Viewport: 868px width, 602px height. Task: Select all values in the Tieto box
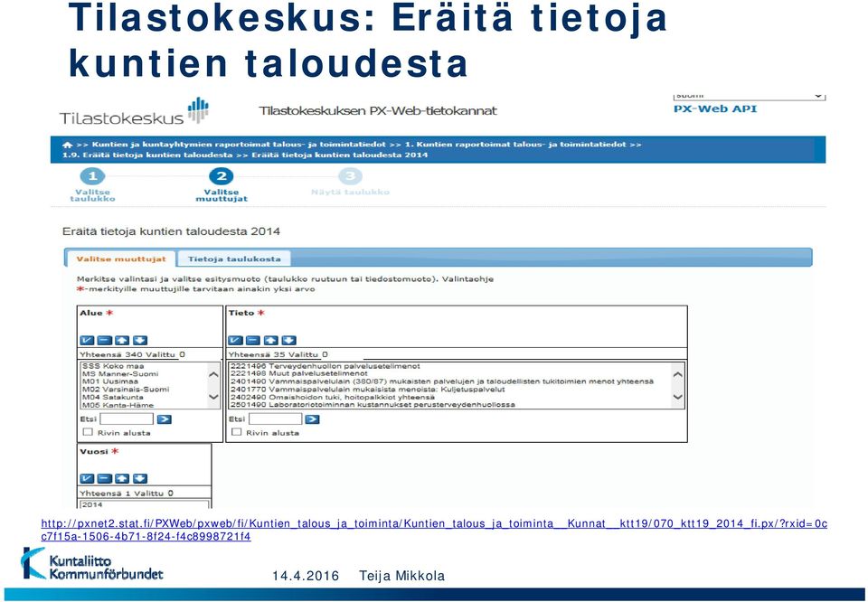[235, 340]
